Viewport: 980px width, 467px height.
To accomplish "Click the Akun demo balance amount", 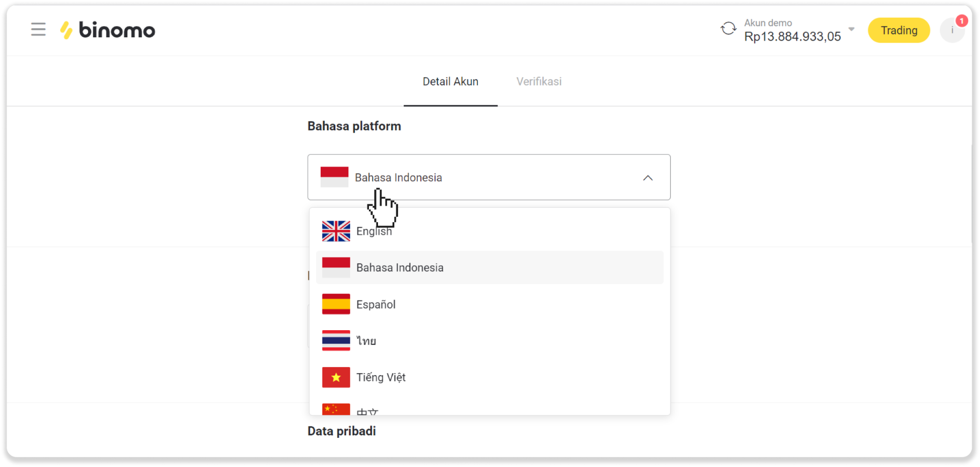I will (x=792, y=37).
